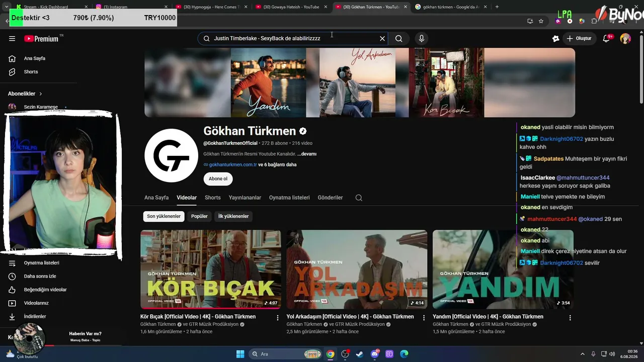Open Kör Bıçak video title link
This screenshot has height=362, width=644.
tap(198, 317)
